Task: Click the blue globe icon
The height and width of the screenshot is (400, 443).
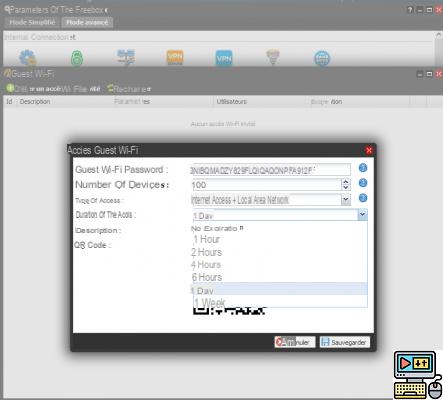Action: tap(322, 58)
